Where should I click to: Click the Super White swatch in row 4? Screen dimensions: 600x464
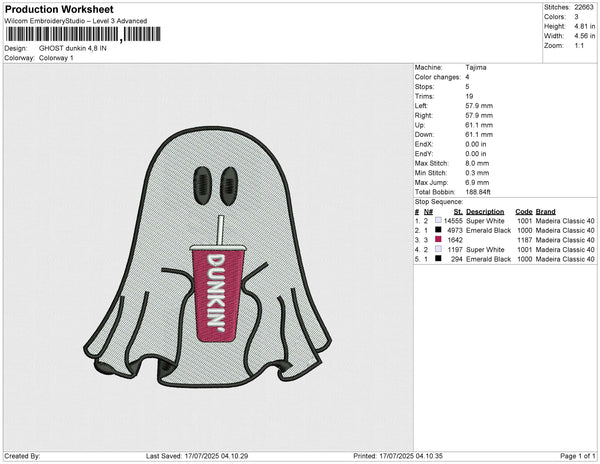tap(438, 249)
